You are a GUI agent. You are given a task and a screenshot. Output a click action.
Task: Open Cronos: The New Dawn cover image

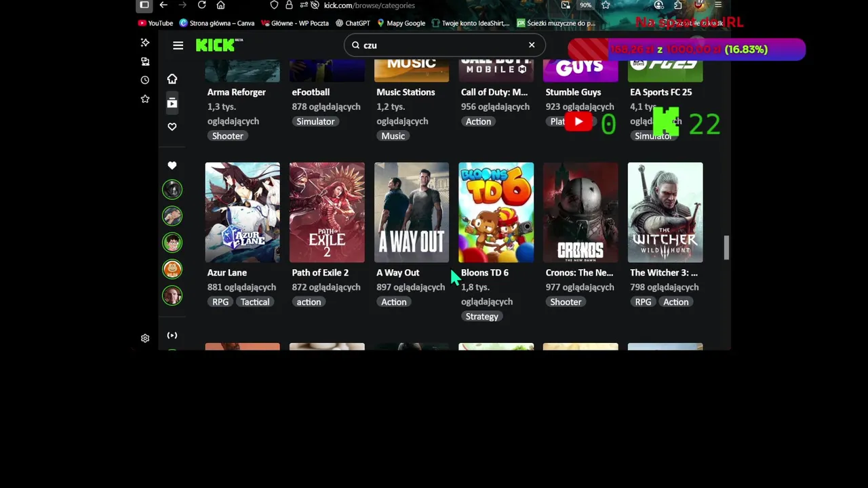(x=580, y=212)
